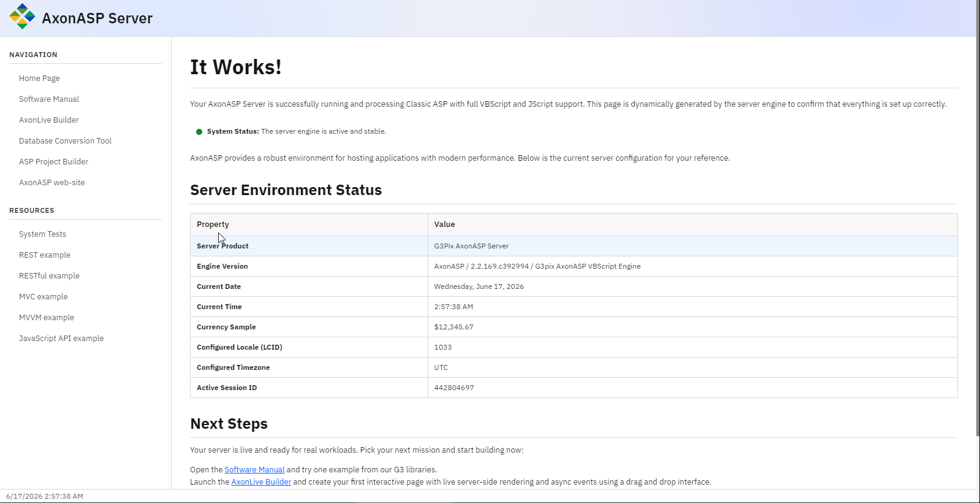The height and width of the screenshot is (503, 980).
Task: Click the RESOURCES section header
Action: tap(32, 210)
